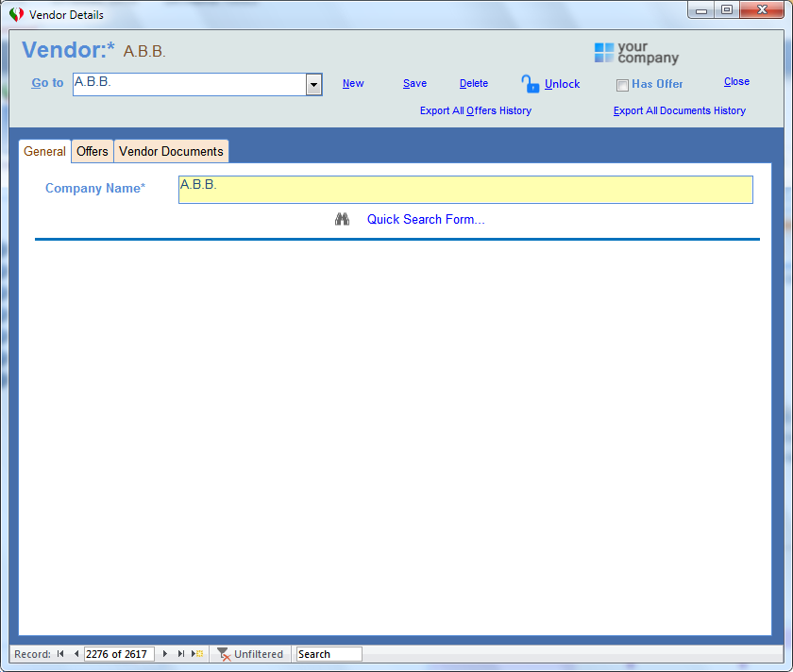Click the Go to label link
The width and height of the screenshot is (793, 672).
(x=47, y=82)
